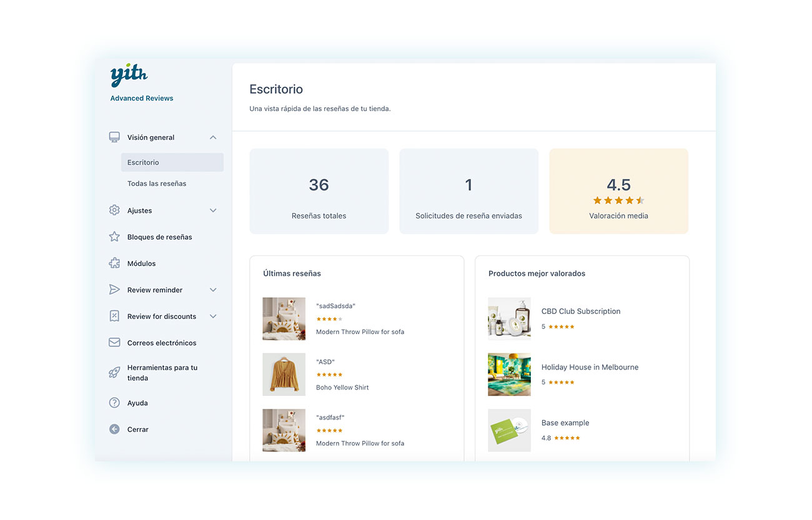Open the "sadSadsda" review title
The width and height of the screenshot is (812, 520).
[x=335, y=306]
